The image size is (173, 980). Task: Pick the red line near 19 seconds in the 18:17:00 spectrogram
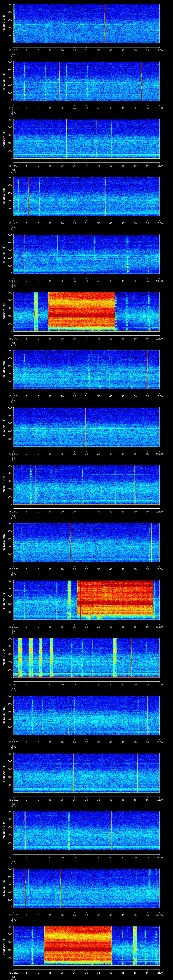click(x=60, y=81)
